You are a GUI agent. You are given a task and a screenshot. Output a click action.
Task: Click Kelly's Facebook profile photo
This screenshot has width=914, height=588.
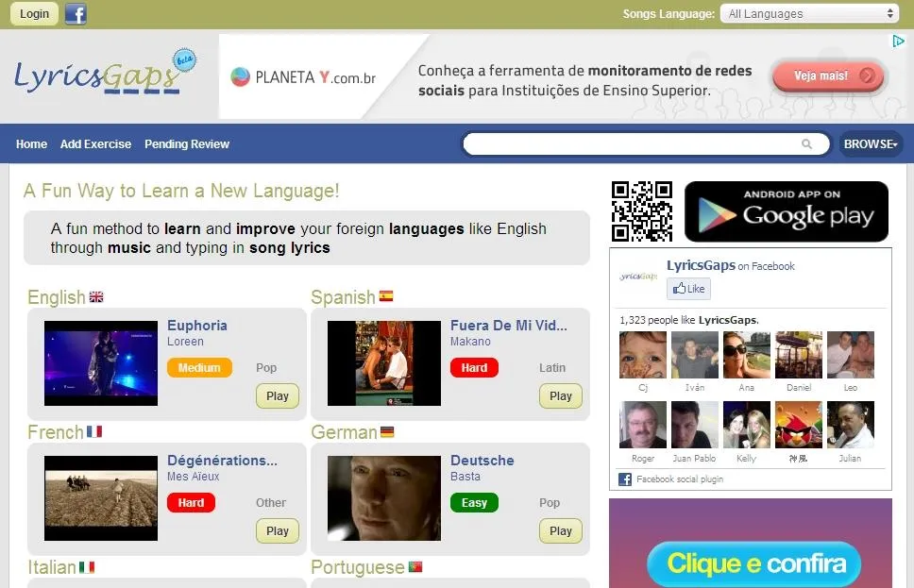pyautogui.click(x=747, y=425)
